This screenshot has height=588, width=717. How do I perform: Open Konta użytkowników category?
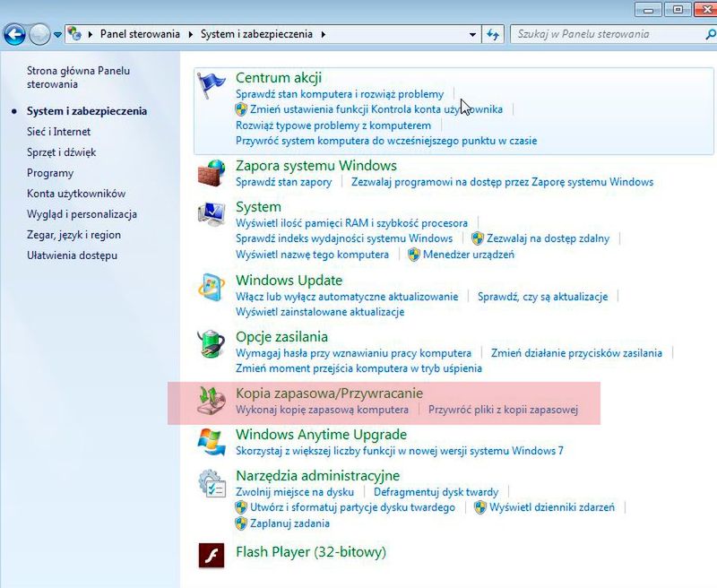click(76, 194)
